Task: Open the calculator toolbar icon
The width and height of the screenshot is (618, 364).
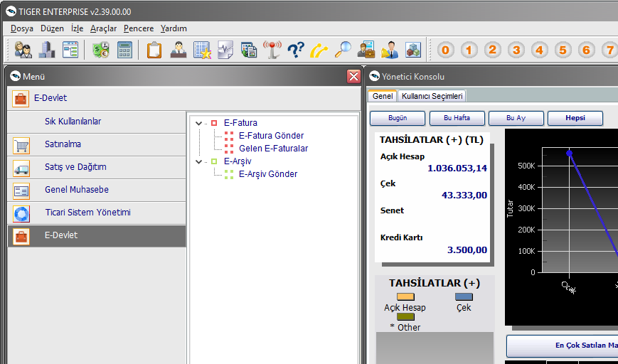Action: 124,50
